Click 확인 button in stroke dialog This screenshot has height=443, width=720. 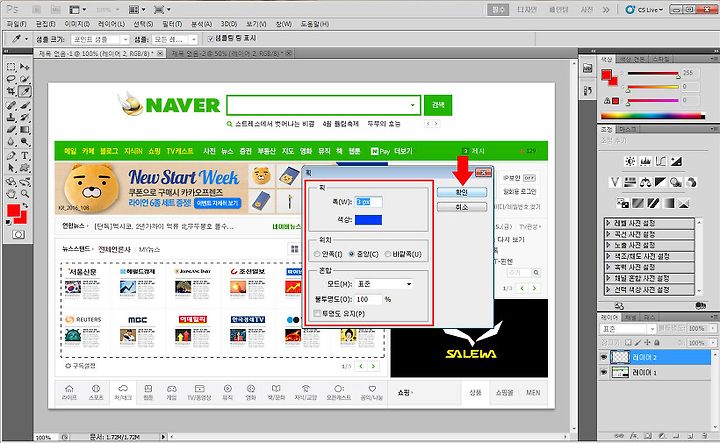point(461,192)
